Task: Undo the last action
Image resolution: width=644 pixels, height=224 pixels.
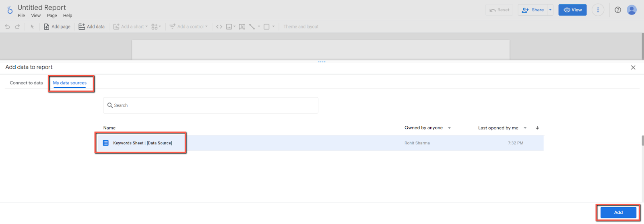Action: point(7,27)
